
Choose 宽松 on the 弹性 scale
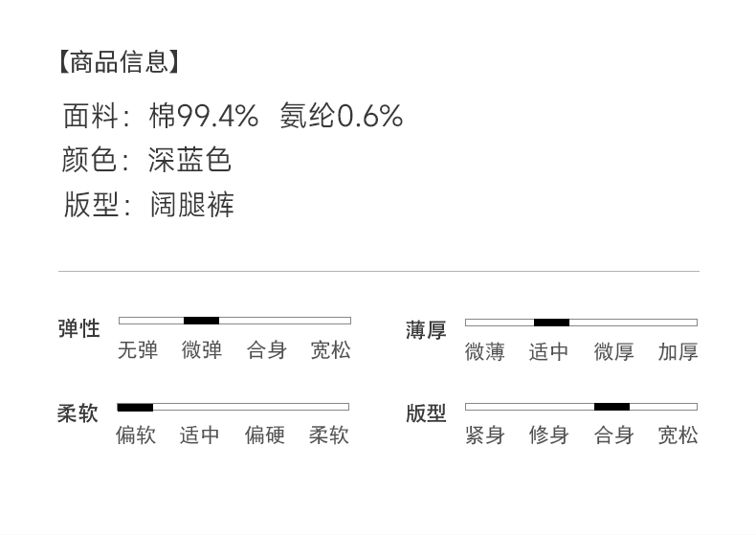point(330,350)
